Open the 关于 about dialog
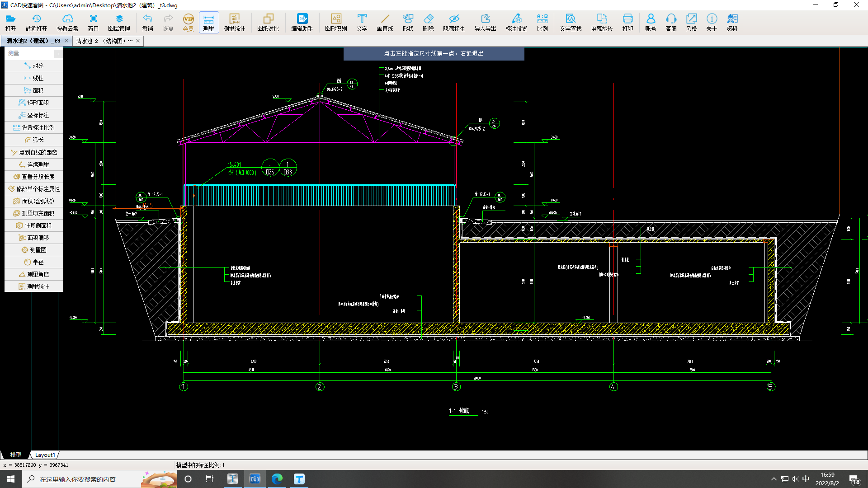This screenshot has height=488, width=868. coord(712,23)
